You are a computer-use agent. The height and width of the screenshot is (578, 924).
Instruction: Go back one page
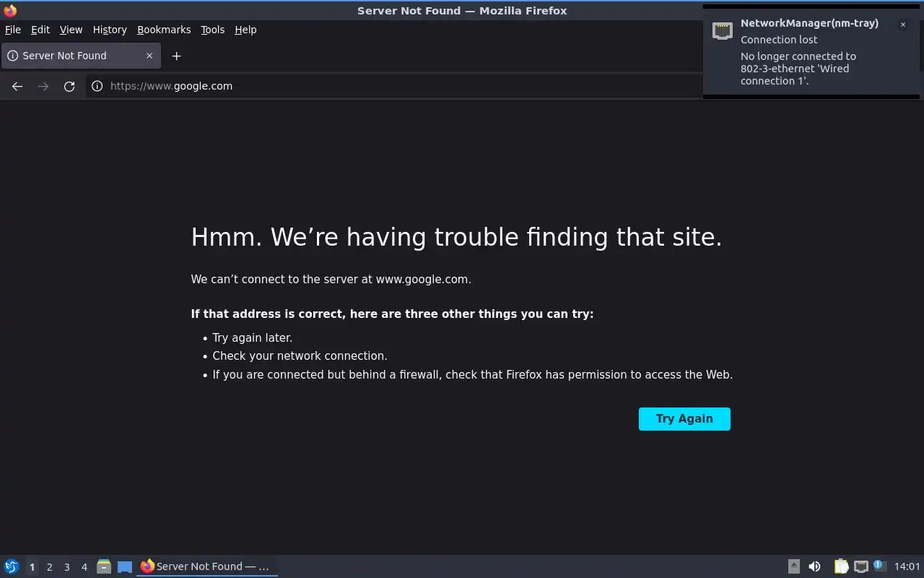click(x=17, y=86)
